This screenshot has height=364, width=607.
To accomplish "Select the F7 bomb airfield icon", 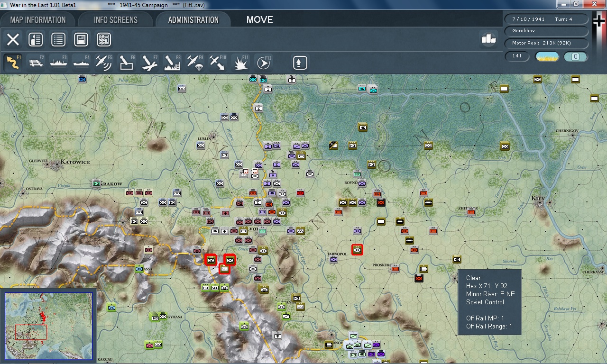I will coord(149,63).
